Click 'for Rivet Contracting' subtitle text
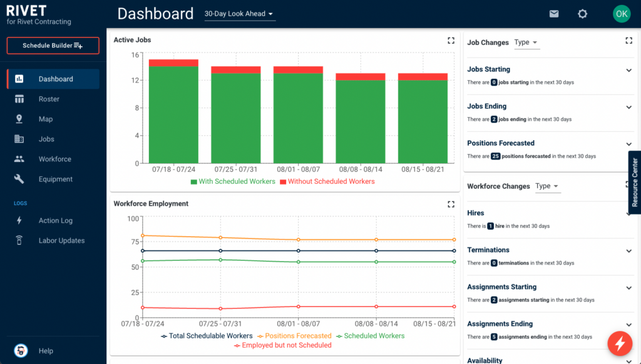Image resolution: width=641 pixels, height=364 pixels. pyautogui.click(x=39, y=22)
